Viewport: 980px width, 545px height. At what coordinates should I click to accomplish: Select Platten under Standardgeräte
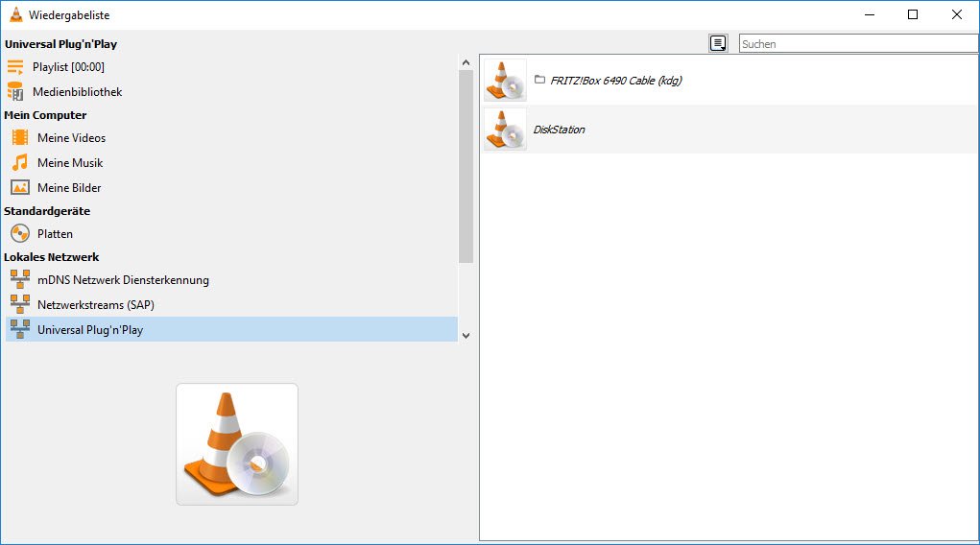55,234
